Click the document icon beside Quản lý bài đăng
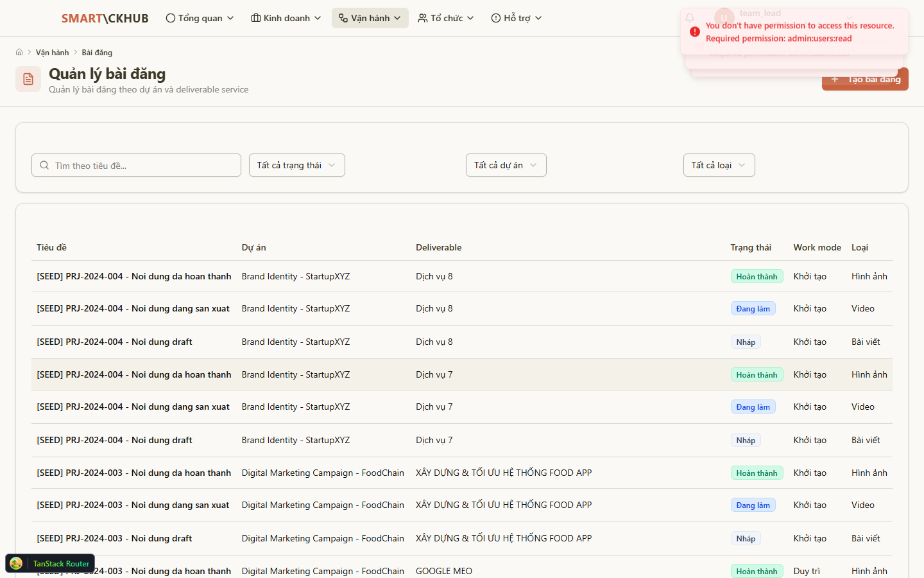The width and height of the screenshot is (924, 578). coord(28,79)
